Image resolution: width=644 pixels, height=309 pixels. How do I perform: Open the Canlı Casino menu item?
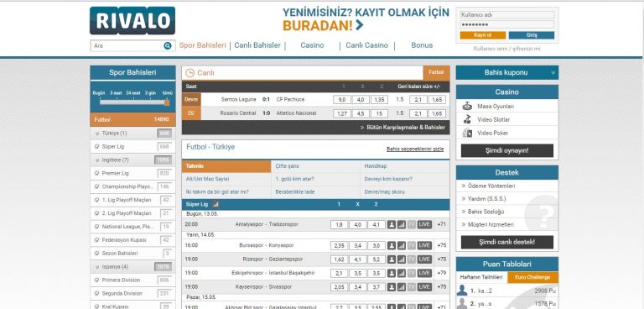366,45
